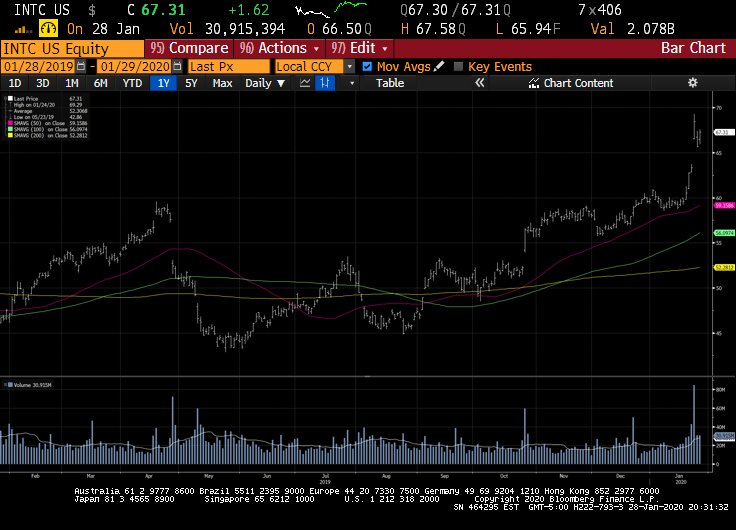The width and height of the screenshot is (736, 530).
Task: Click the High on 01/24/20 legend row
Action: [46, 105]
